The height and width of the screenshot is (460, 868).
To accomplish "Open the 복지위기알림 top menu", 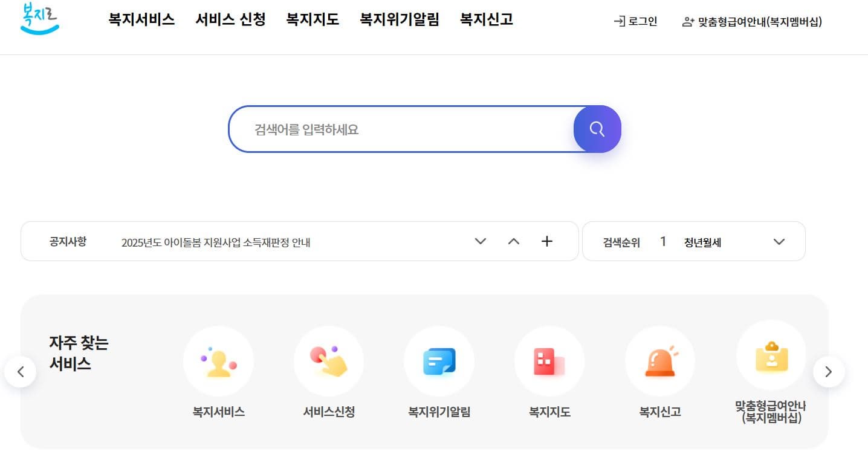I will pos(400,19).
